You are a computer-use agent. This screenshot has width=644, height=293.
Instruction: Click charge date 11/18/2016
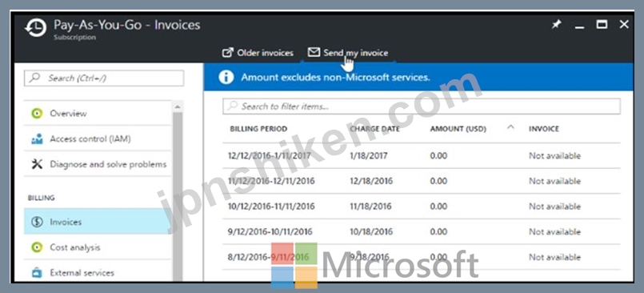point(371,207)
